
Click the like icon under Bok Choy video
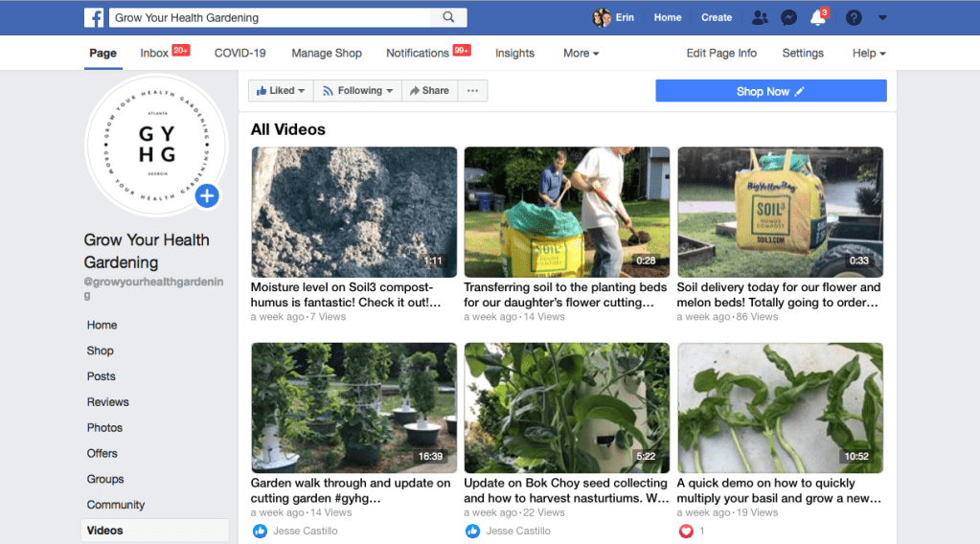pos(473,531)
